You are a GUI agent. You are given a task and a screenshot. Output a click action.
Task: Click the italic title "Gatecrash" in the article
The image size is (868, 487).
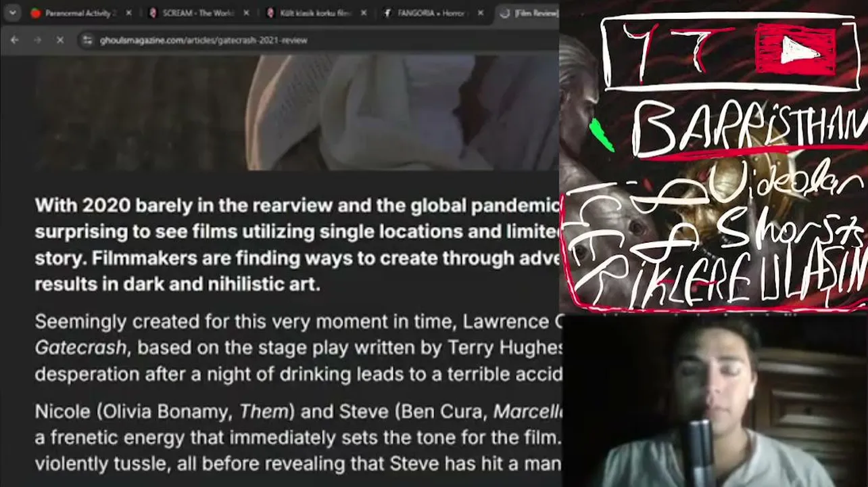coord(80,348)
